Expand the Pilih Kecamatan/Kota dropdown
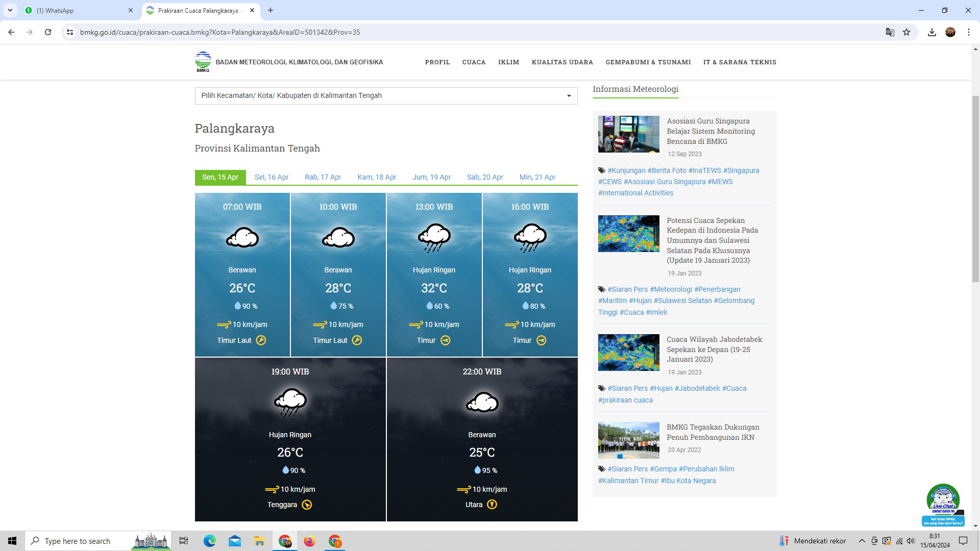 pyautogui.click(x=386, y=96)
